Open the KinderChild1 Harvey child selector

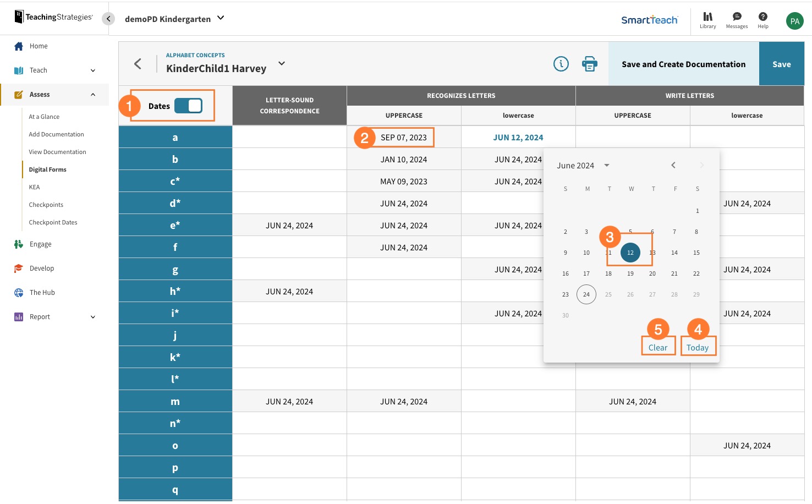[282, 64]
